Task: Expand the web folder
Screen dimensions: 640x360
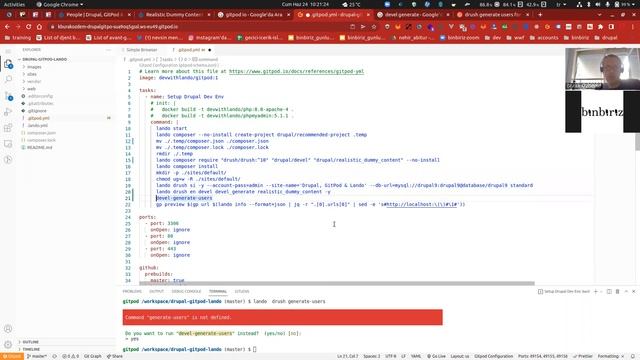Action: [31, 89]
